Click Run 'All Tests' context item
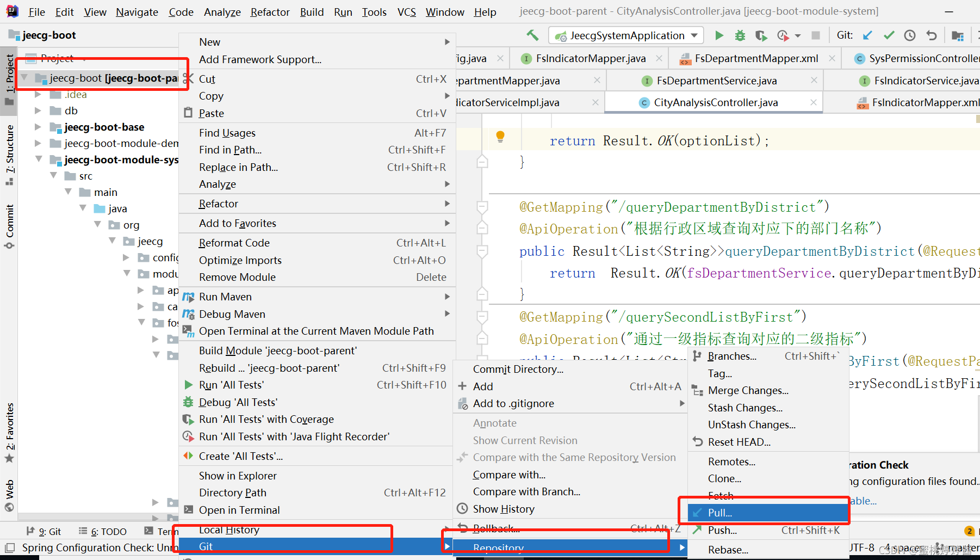980x560 pixels. coord(317,385)
